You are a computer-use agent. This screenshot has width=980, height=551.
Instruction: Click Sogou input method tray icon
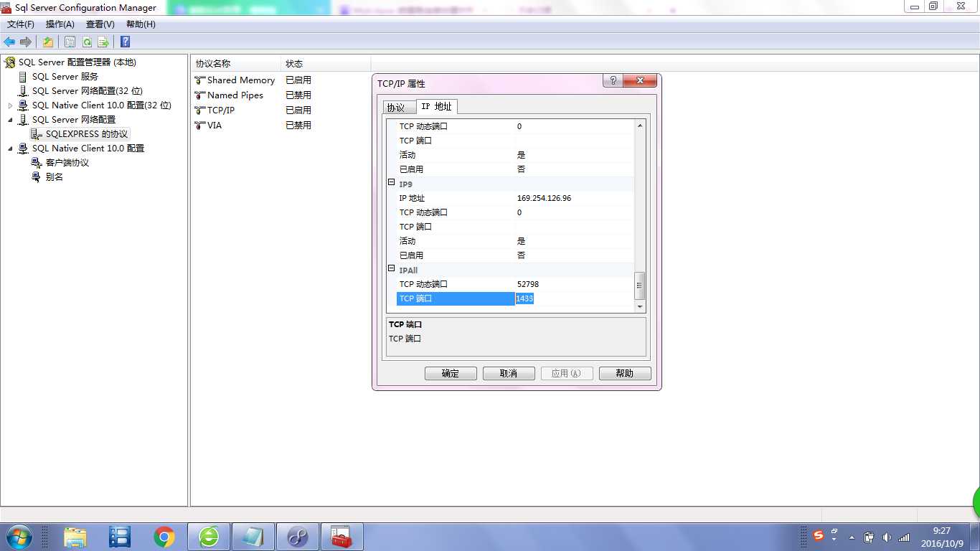tap(819, 535)
